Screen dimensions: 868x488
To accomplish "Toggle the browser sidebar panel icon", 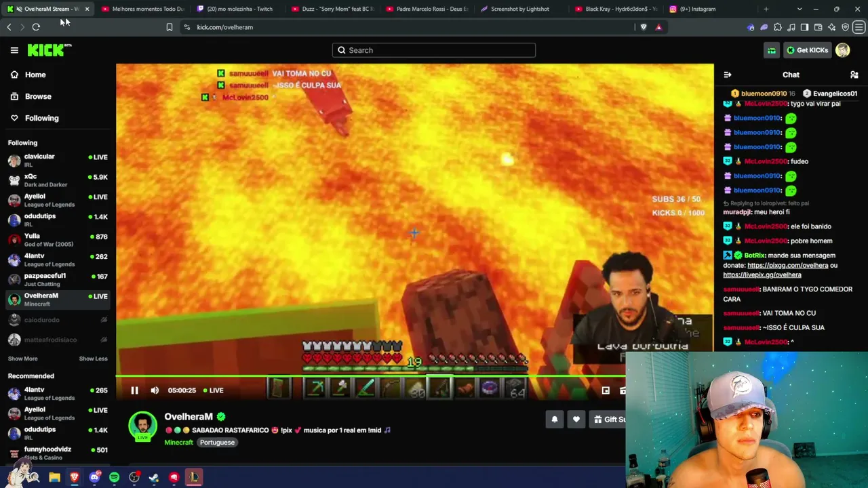I will 805,27.
